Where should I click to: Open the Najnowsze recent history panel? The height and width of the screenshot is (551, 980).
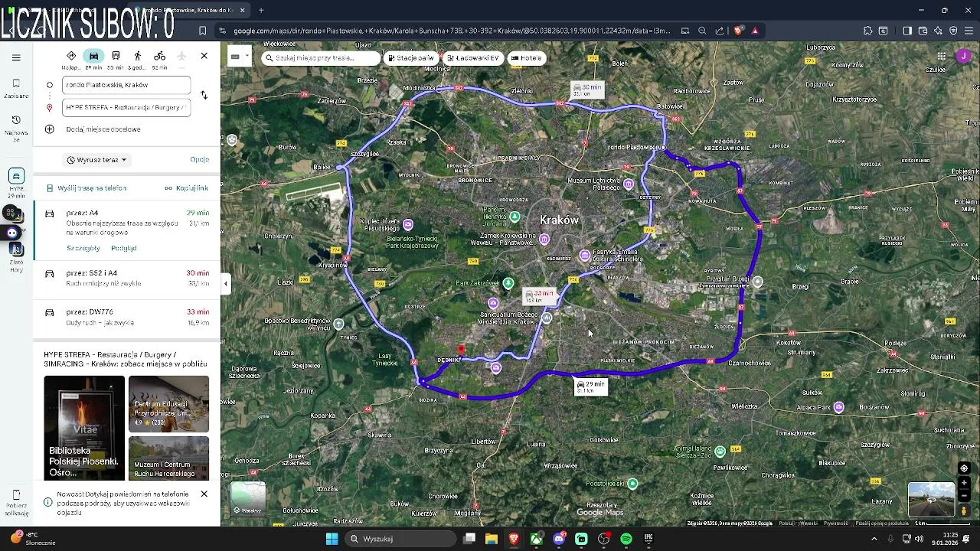coord(16,127)
